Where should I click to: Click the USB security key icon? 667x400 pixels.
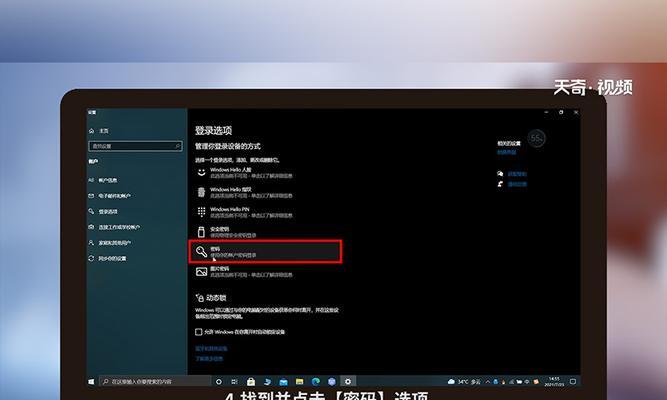[x=201, y=232]
